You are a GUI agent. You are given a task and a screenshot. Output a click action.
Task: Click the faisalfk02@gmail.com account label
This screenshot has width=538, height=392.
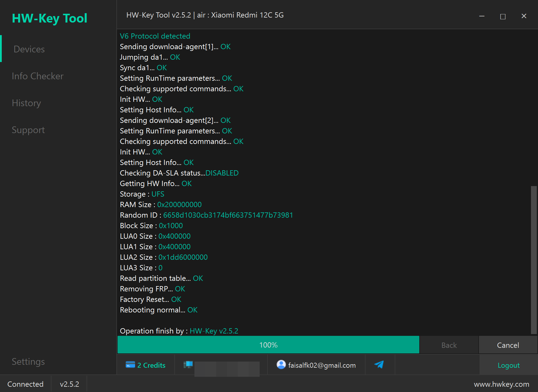pyautogui.click(x=322, y=365)
